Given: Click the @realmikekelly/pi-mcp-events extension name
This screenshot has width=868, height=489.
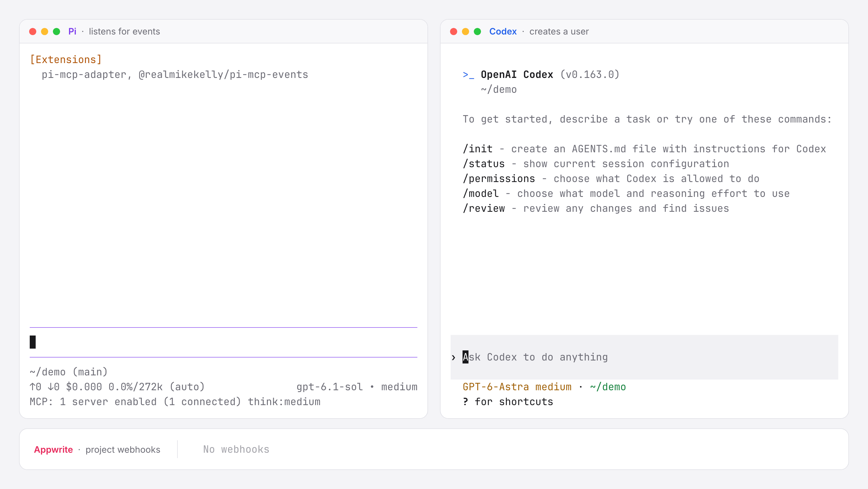Looking at the screenshot, I should coord(224,75).
